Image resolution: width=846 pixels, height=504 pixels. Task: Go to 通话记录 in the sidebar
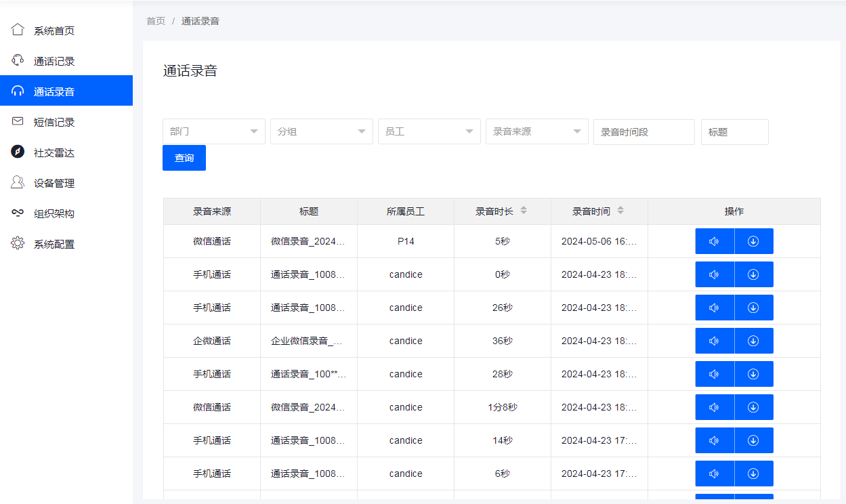click(x=54, y=61)
